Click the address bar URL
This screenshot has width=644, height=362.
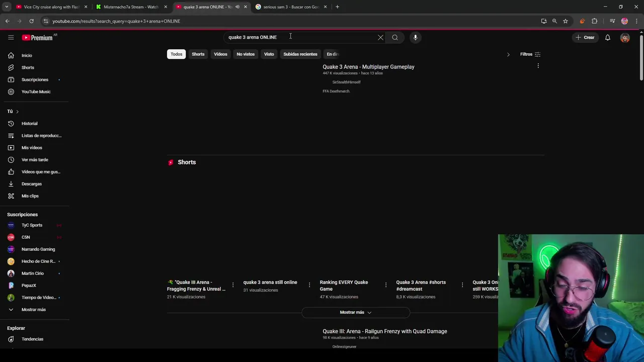[x=116, y=21]
